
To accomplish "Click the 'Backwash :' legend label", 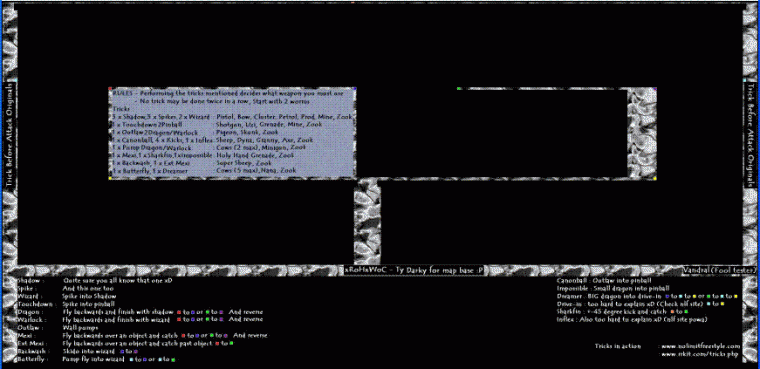I will pos(32,351).
